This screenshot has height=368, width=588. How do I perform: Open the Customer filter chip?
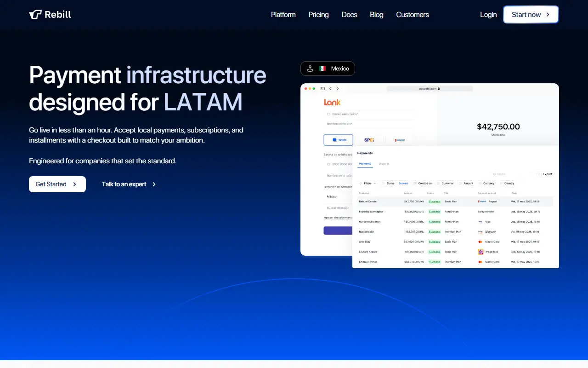[x=445, y=184]
